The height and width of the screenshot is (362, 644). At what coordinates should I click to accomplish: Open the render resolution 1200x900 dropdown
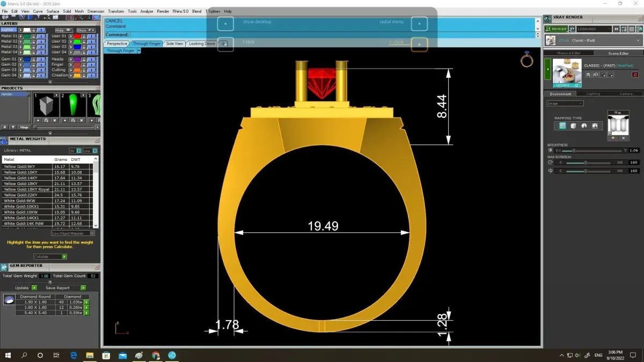click(594, 29)
